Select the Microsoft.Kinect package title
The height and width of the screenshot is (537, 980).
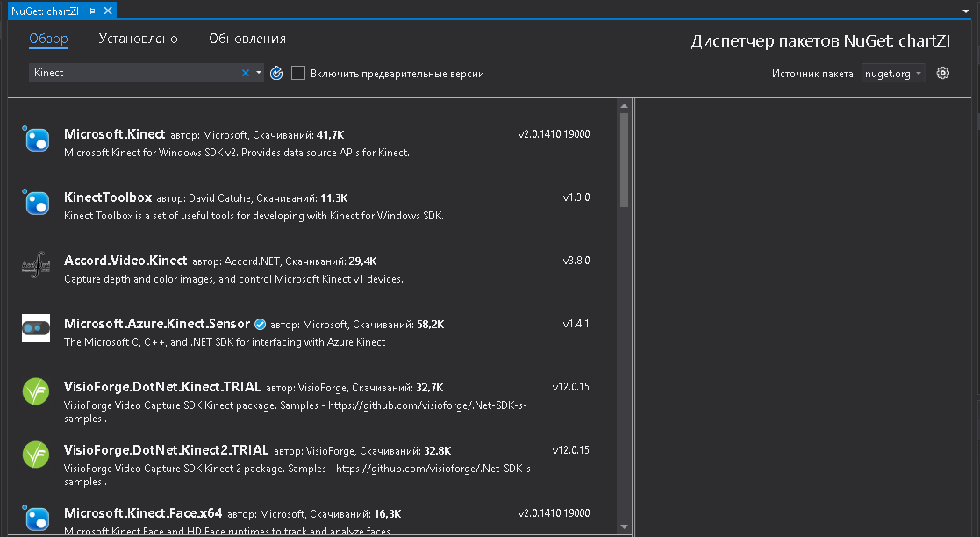coord(114,133)
